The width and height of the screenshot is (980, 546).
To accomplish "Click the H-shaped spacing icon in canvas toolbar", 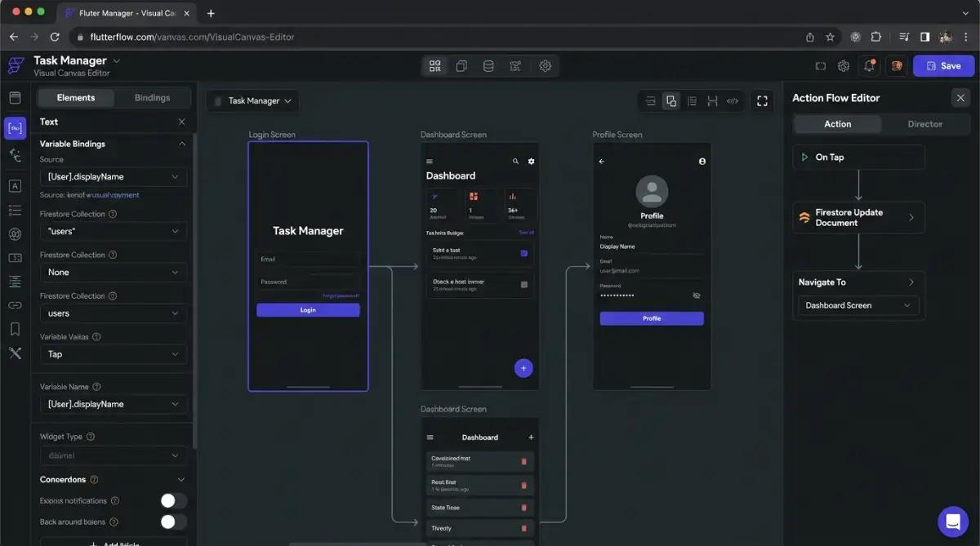I will click(712, 101).
